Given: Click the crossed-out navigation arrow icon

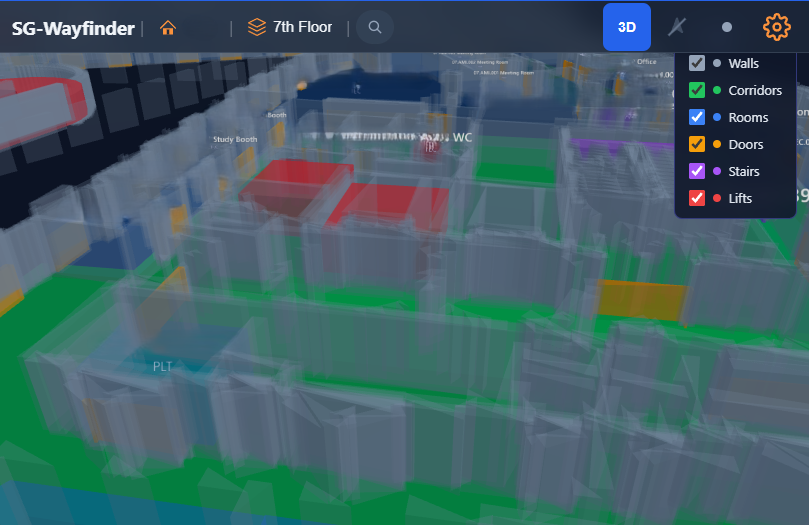Looking at the screenshot, I should pyautogui.click(x=677, y=27).
